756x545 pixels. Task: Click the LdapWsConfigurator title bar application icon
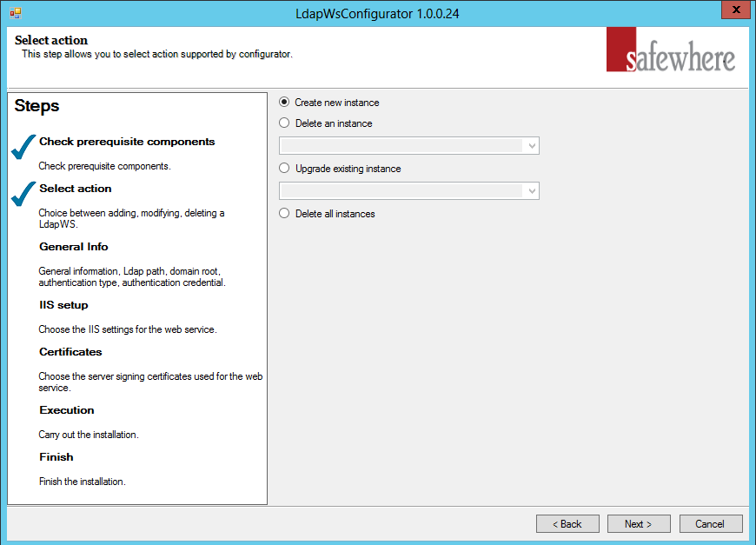(x=14, y=10)
